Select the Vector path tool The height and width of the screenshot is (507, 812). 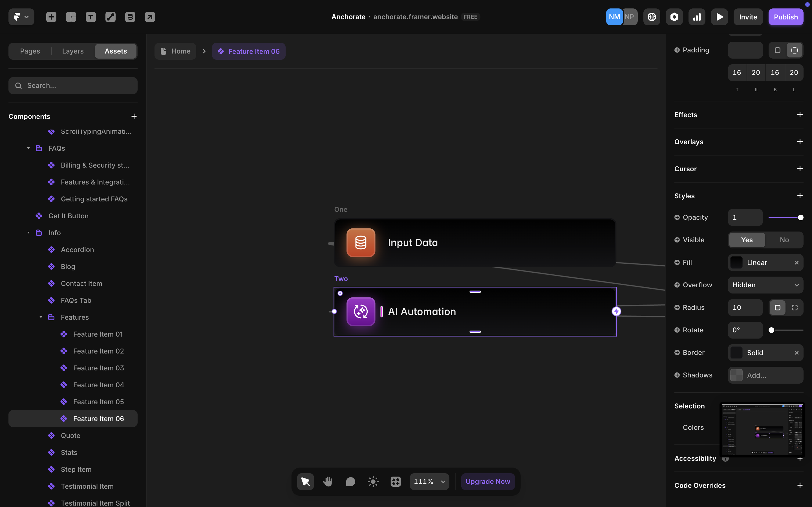(x=111, y=17)
